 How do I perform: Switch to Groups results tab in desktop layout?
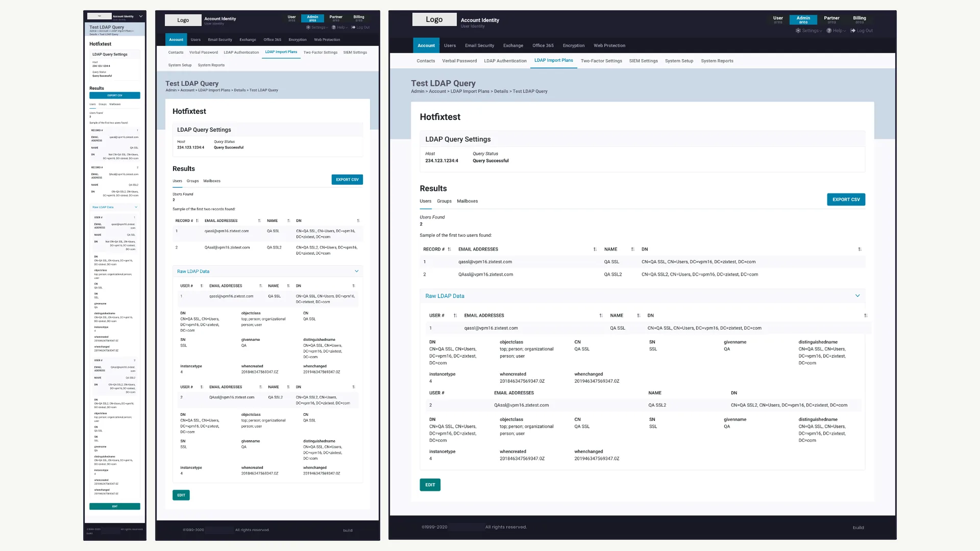(x=444, y=201)
